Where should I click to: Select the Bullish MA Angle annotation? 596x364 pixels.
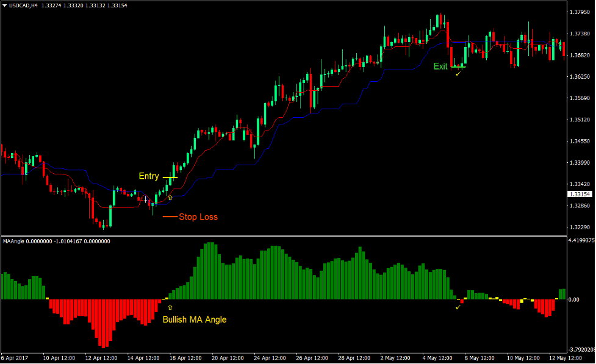194,319
